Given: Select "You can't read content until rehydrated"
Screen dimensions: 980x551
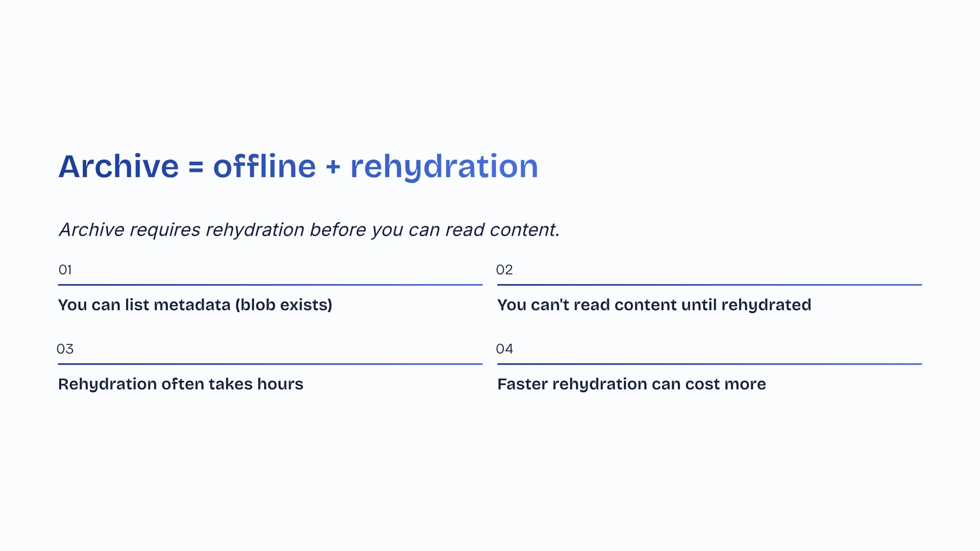Looking at the screenshot, I should pyautogui.click(x=654, y=305).
